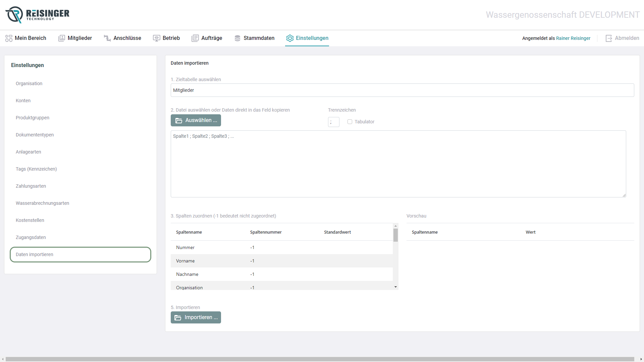
Task: Toggle the Tabulator checkbox
Action: click(350, 122)
